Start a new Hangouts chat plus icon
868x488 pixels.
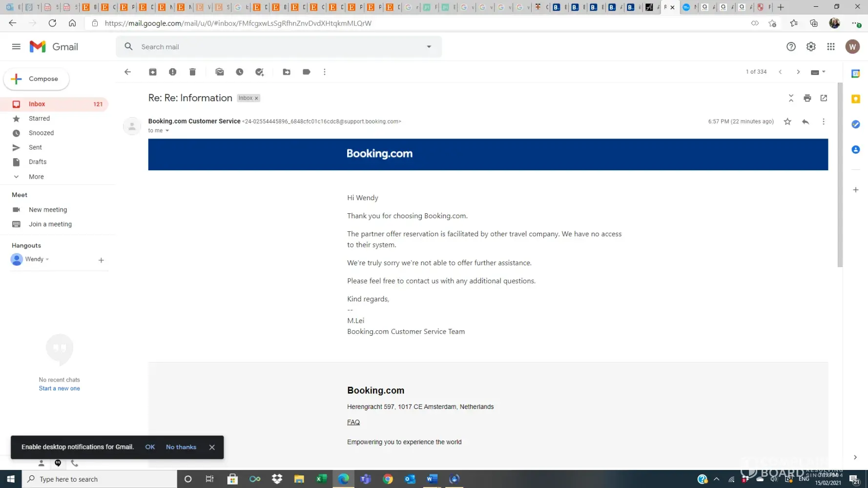101,261
